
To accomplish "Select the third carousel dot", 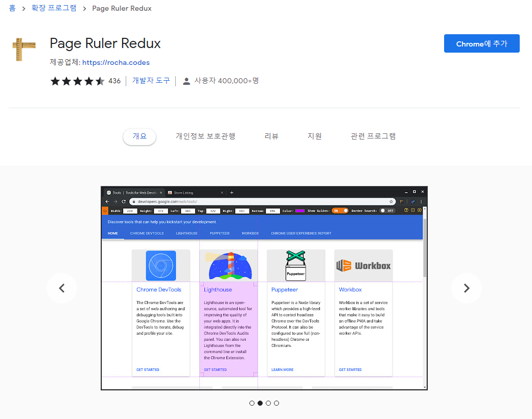I will (x=268, y=403).
